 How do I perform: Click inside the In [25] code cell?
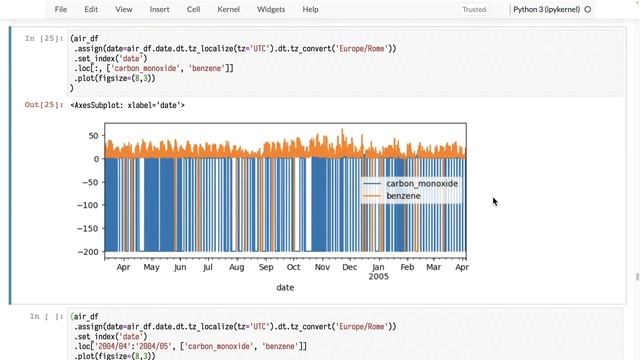pyautogui.click(x=345, y=63)
